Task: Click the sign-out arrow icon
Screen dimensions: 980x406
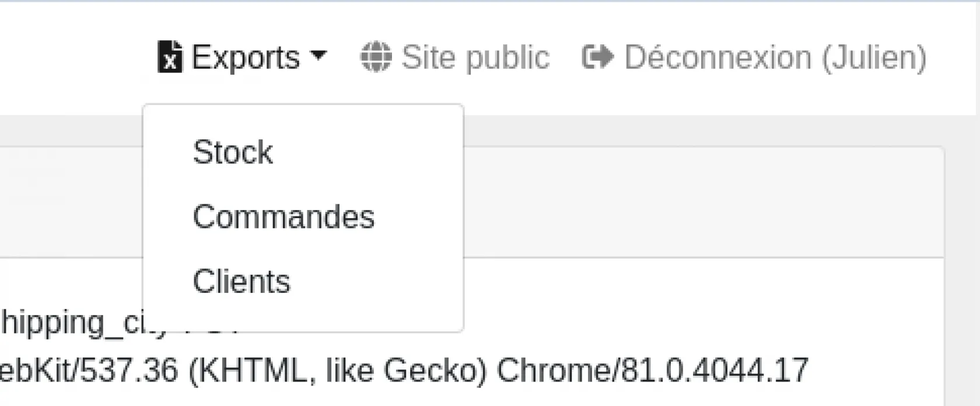Action: (x=597, y=57)
